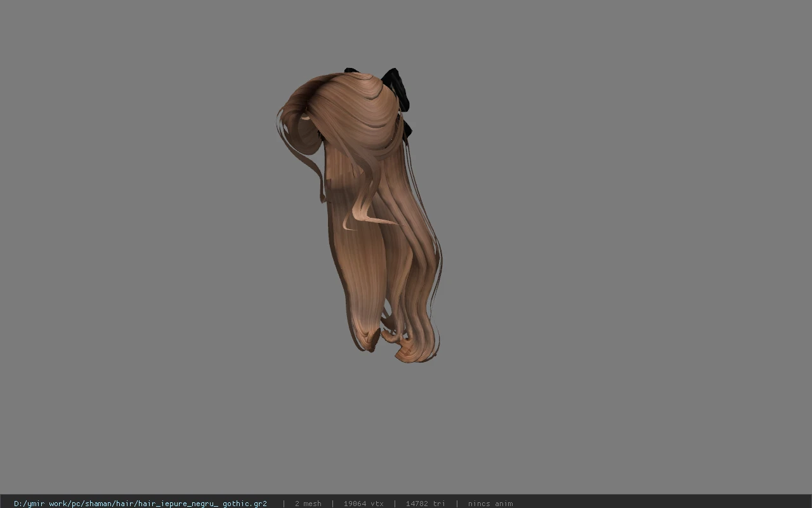Click the "14782 tri" triangle count
Image resolution: width=812 pixels, height=508 pixels.
coord(425,504)
